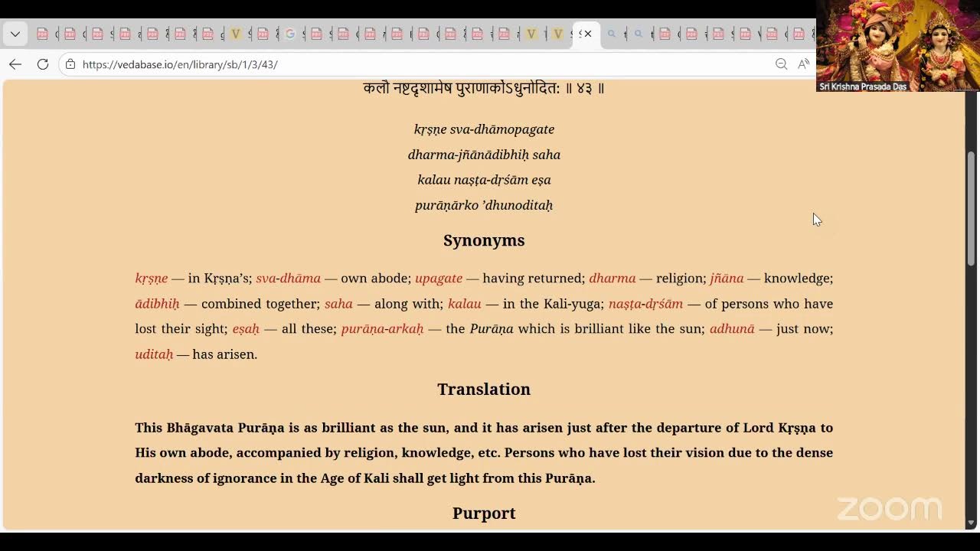Close the active browser tab
The width and height of the screenshot is (980, 551).
click(588, 34)
